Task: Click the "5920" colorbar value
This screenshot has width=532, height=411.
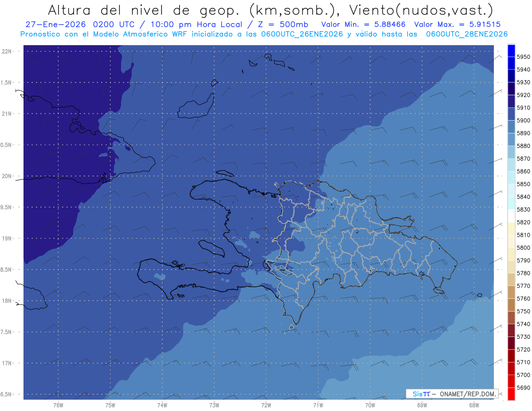Action: [x=524, y=95]
